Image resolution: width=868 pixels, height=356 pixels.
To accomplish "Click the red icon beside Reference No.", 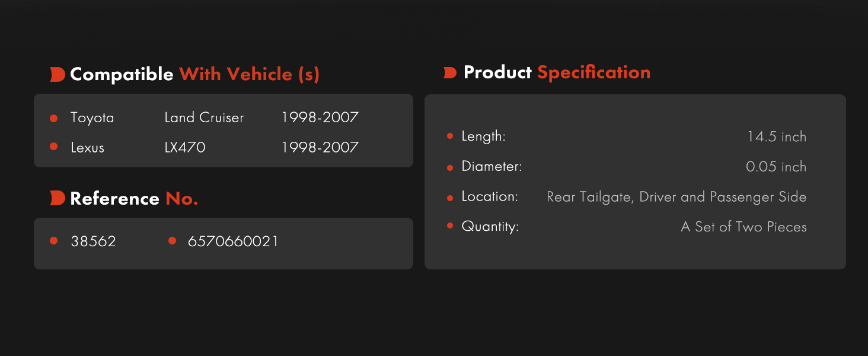I will point(58,198).
